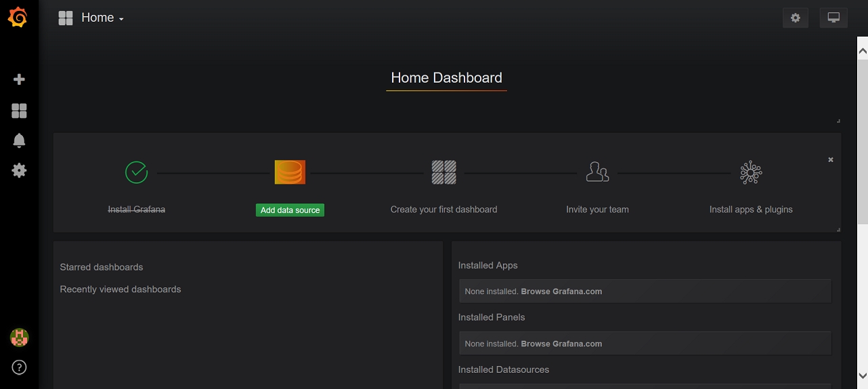The height and width of the screenshot is (389, 868).
Task: Click Invite your team link
Action: [x=597, y=209]
